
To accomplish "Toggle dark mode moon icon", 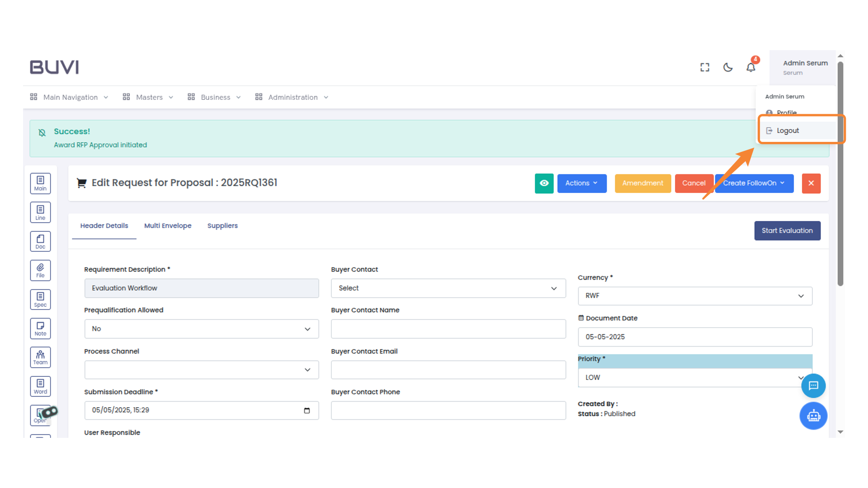I will [x=727, y=67].
